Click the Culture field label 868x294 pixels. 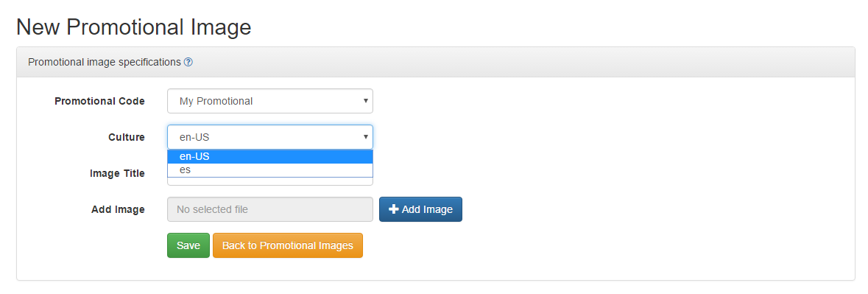(127, 137)
